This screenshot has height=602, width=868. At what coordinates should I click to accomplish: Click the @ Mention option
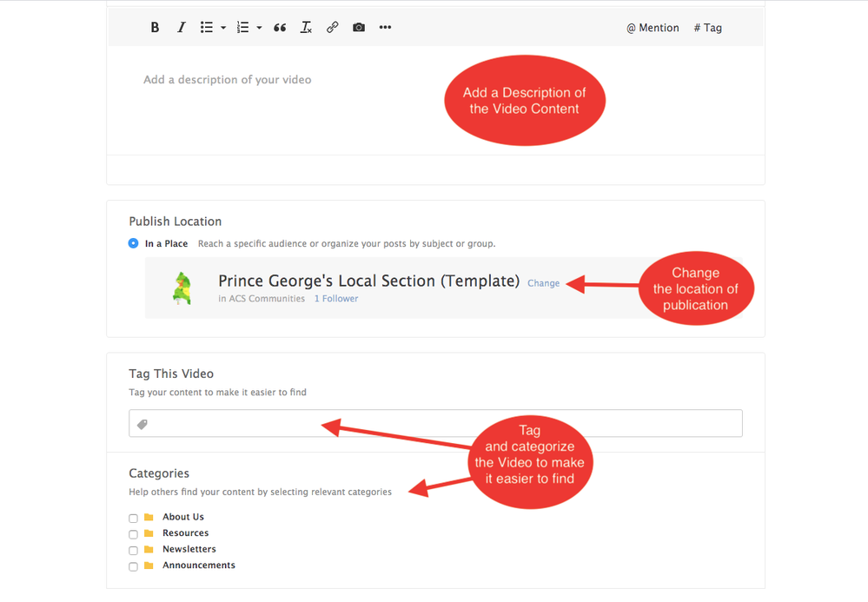pyautogui.click(x=653, y=28)
